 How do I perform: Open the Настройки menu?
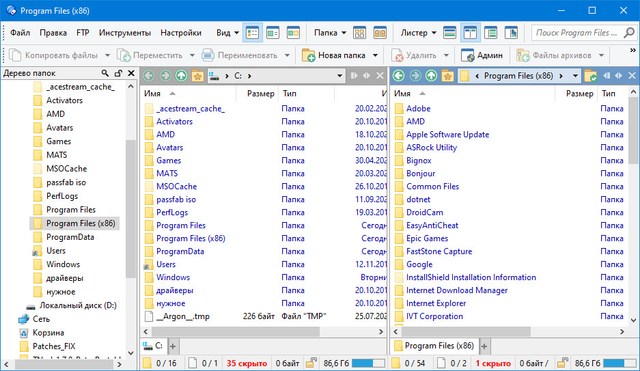(x=181, y=33)
